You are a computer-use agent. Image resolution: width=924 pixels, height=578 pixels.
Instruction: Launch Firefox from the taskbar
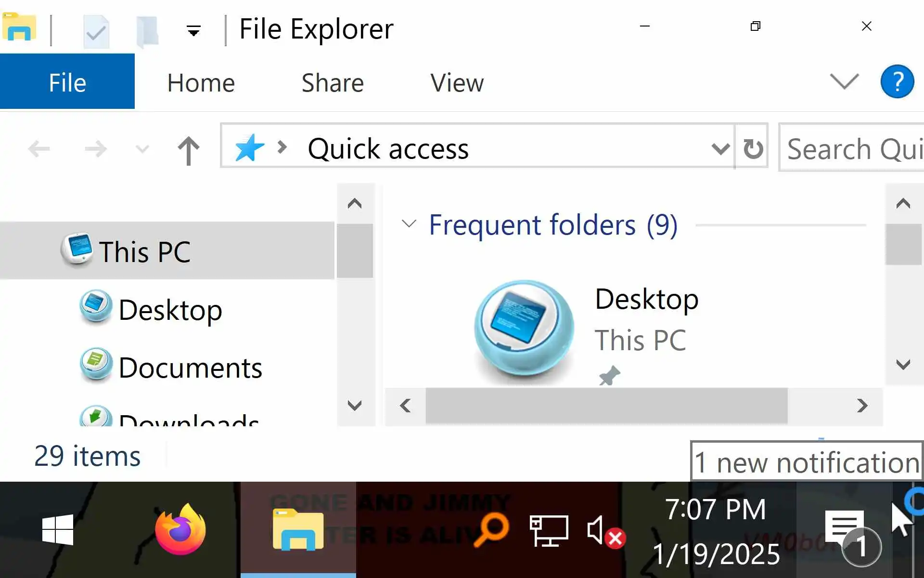(x=180, y=530)
